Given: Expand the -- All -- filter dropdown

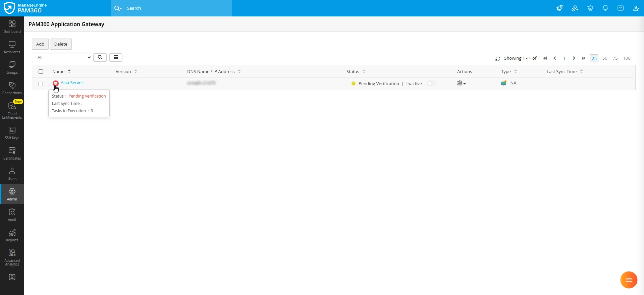Looking at the screenshot, I should 62,58.
